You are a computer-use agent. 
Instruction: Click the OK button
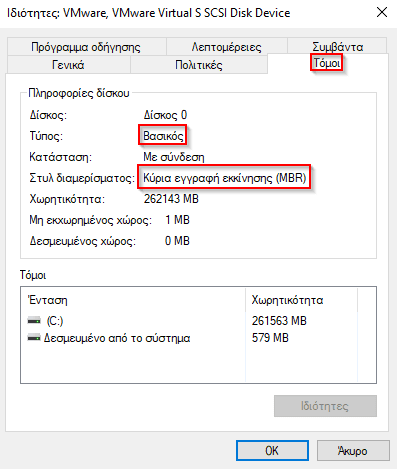(x=272, y=451)
